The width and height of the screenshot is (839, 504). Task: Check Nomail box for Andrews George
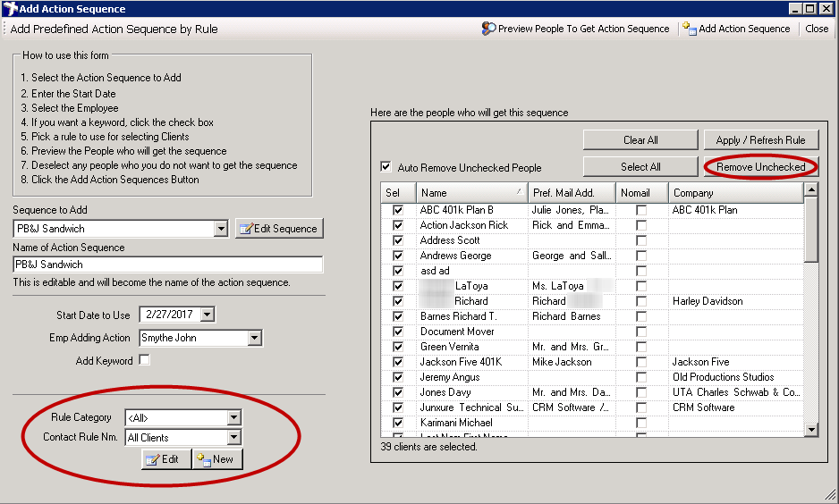point(641,256)
